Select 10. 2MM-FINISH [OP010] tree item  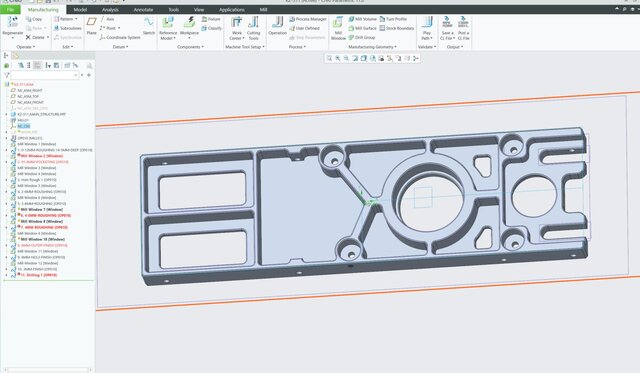point(37,269)
